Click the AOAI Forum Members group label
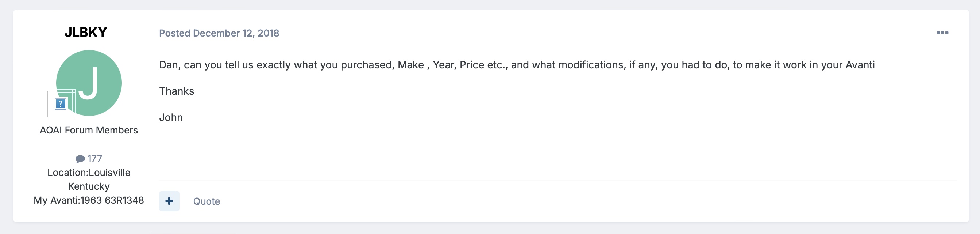The height and width of the screenshot is (234, 980). click(x=89, y=130)
